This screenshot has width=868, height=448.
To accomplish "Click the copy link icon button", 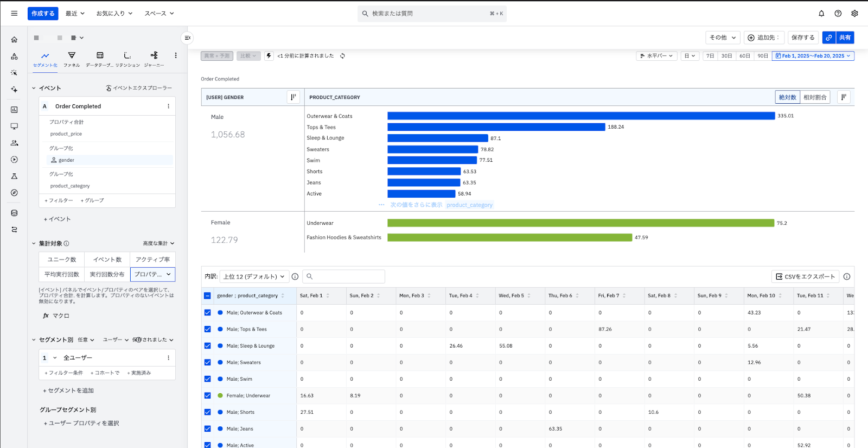I will coord(828,37).
